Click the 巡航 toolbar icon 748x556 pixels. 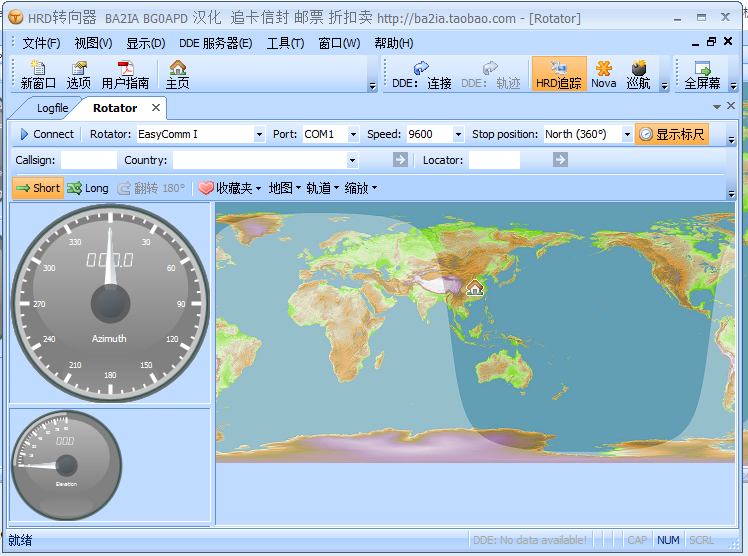[638, 74]
